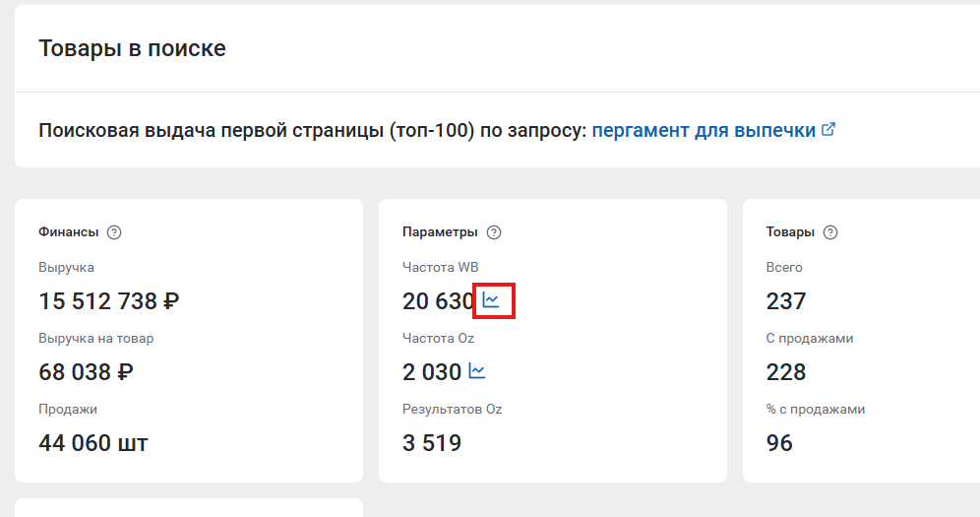Click the Финансы card title
The width and height of the screenshot is (980, 517).
click(x=69, y=232)
